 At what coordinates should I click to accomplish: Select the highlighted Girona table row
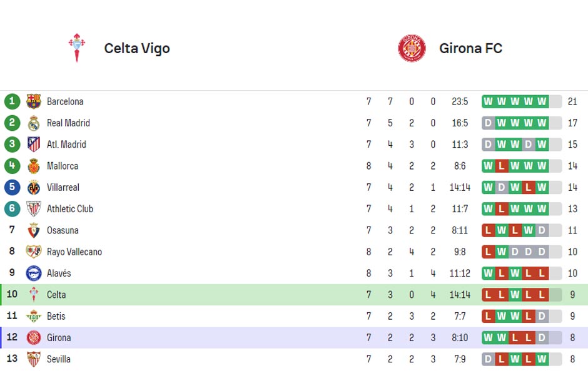point(294,338)
